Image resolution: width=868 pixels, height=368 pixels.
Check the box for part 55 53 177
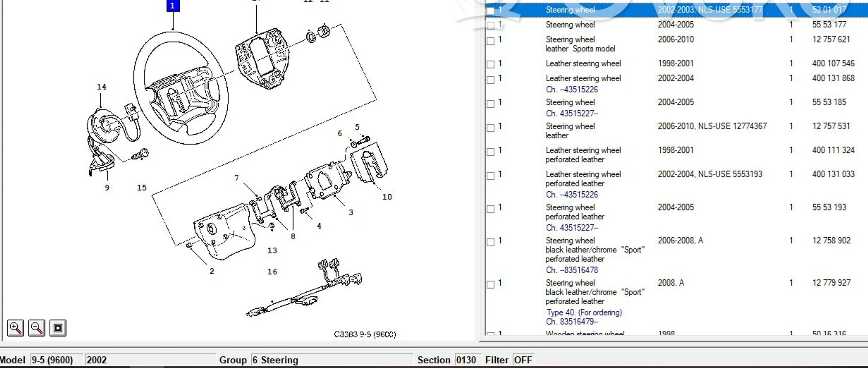[x=491, y=26]
